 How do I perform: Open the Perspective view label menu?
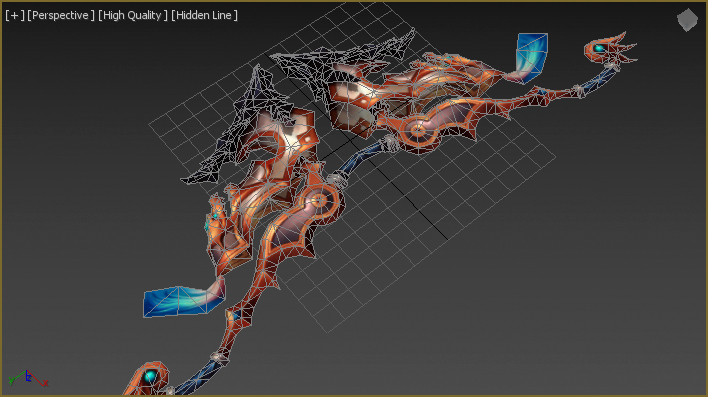(x=61, y=15)
